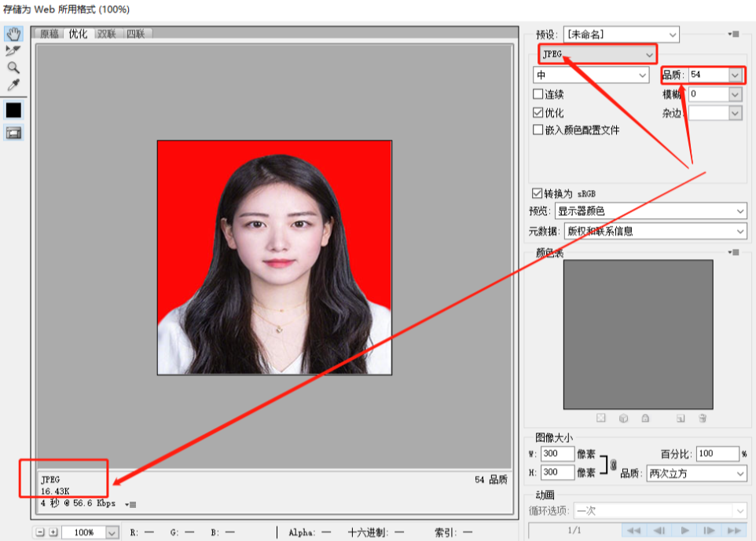Open the 预设 preset dropdown

coord(672,35)
